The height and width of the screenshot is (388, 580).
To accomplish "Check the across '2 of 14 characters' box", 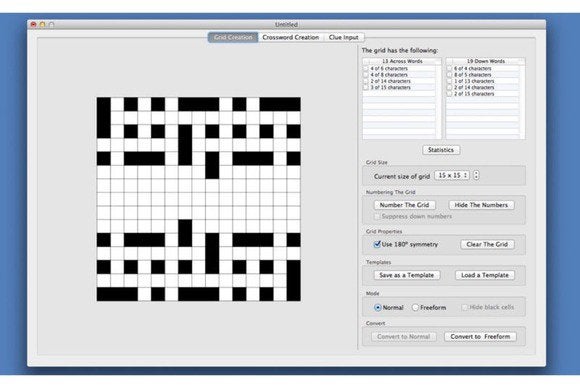I will click(366, 81).
